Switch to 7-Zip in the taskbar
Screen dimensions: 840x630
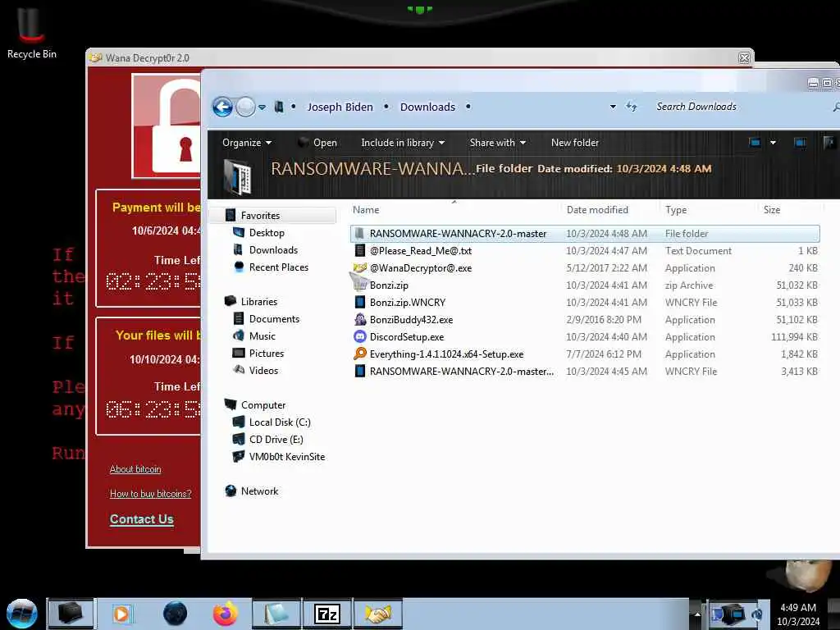(327, 614)
